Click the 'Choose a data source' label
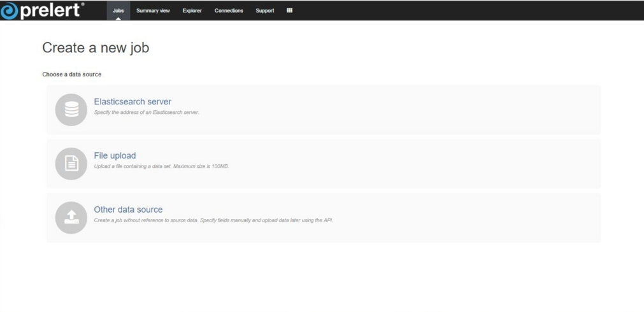This screenshot has height=312, width=644. [x=72, y=74]
